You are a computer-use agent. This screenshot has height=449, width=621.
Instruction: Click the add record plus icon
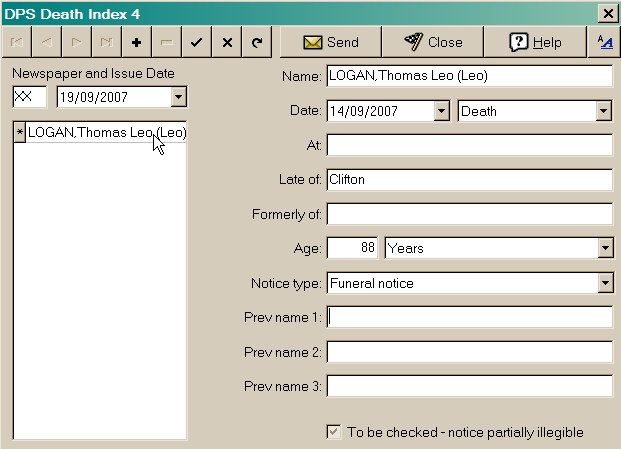coord(136,42)
